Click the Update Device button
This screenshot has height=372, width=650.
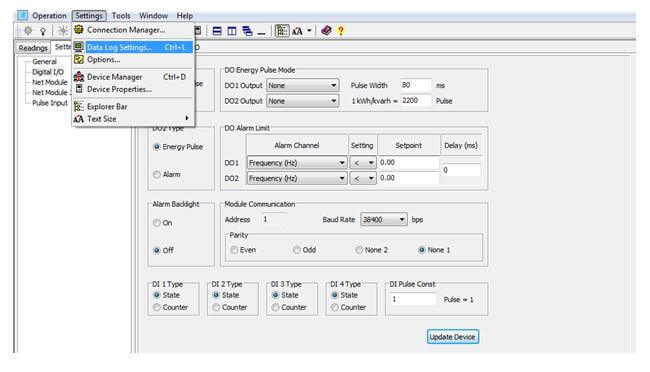coord(453,337)
